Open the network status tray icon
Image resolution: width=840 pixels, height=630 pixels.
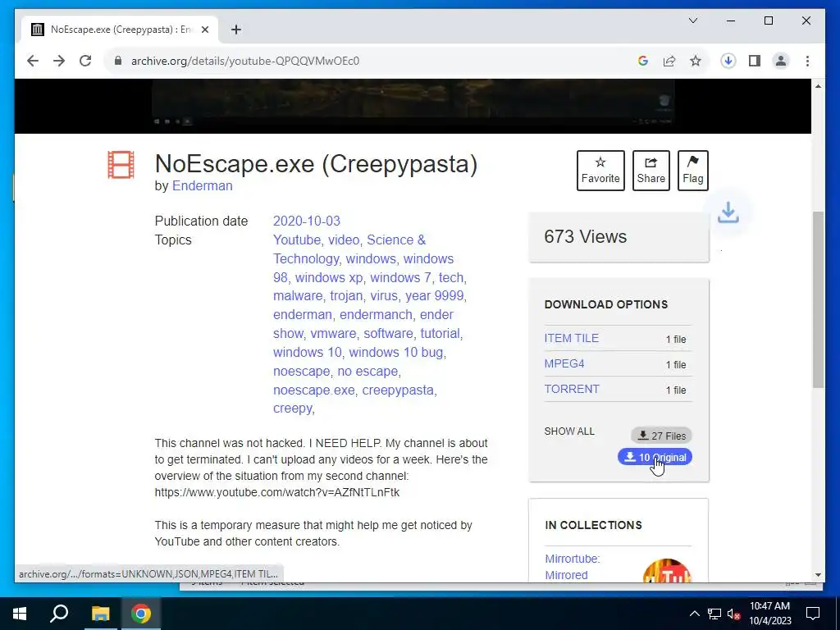714,614
